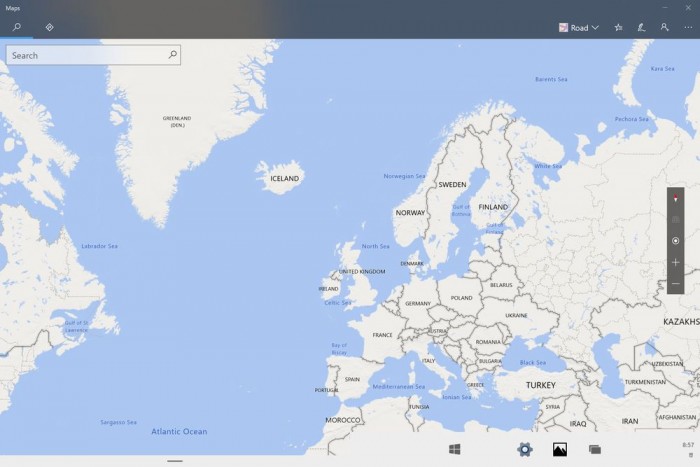This screenshot has height=467, width=700.
Task: Click the 8:57 clock in taskbar
Action: (688, 445)
